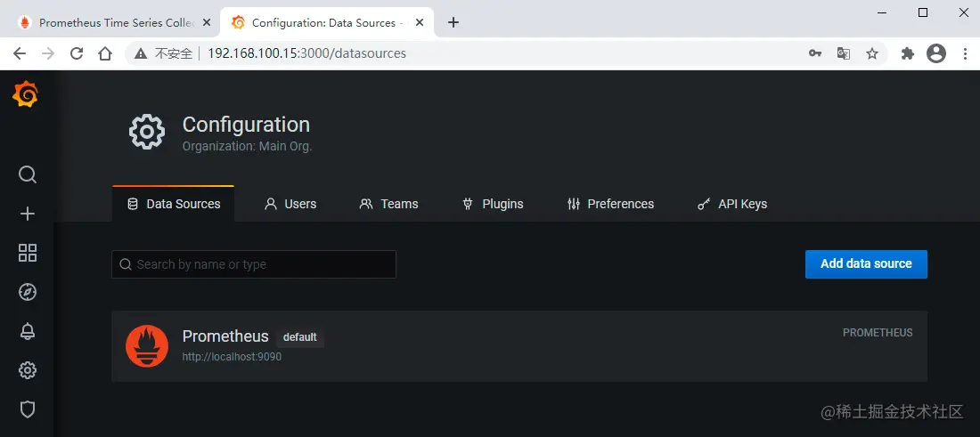Switch to the Prometheus Time Series browser tab
980x437 pixels.
pos(111,23)
